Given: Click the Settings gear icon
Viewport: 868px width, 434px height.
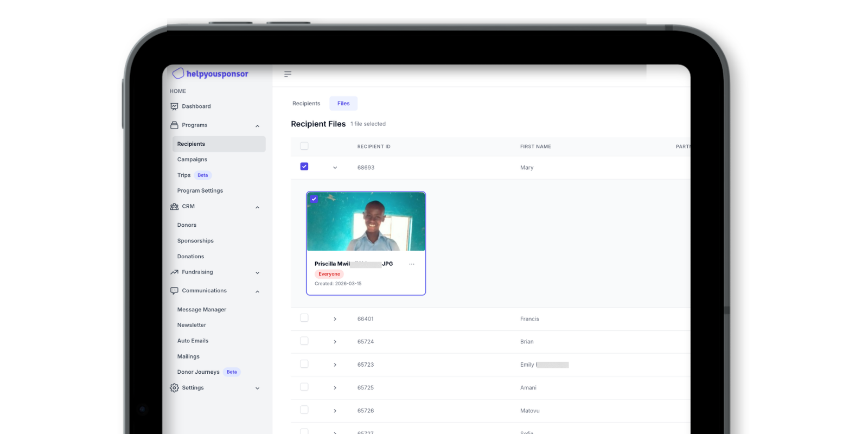Looking at the screenshot, I should (x=174, y=388).
